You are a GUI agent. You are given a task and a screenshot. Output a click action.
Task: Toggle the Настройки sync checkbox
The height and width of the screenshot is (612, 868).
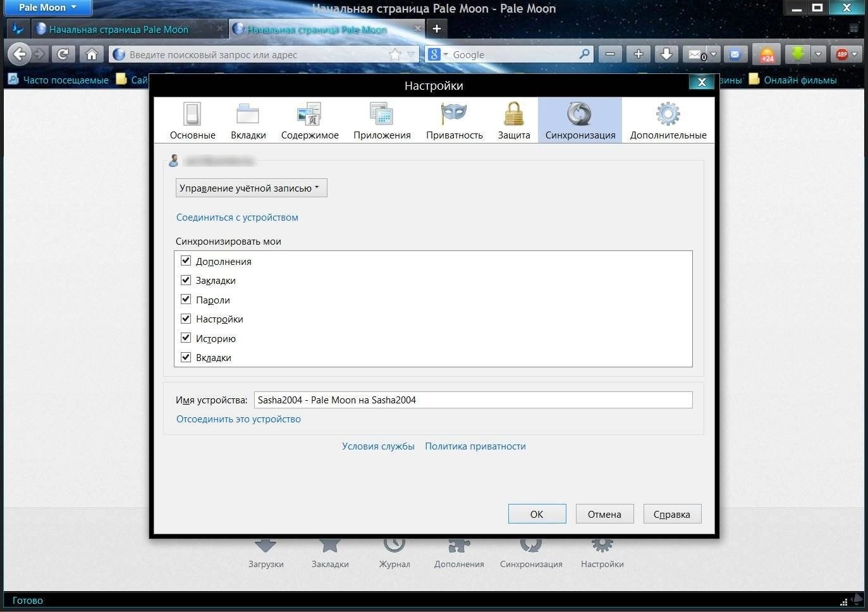(x=186, y=319)
